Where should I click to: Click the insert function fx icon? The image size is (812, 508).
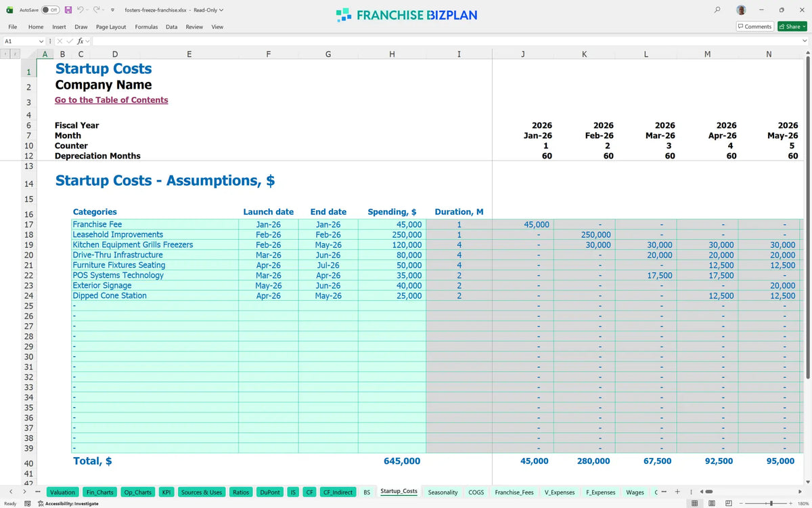tap(80, 41)
